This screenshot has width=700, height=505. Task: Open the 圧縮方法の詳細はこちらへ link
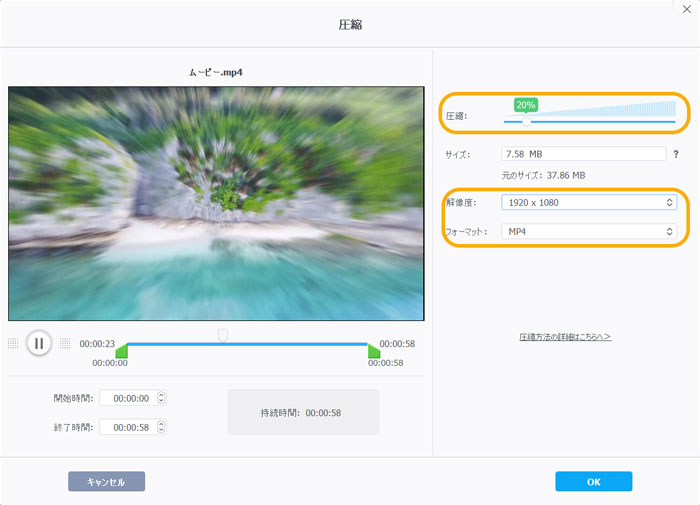pyautogui.click(x=565, y=337)
